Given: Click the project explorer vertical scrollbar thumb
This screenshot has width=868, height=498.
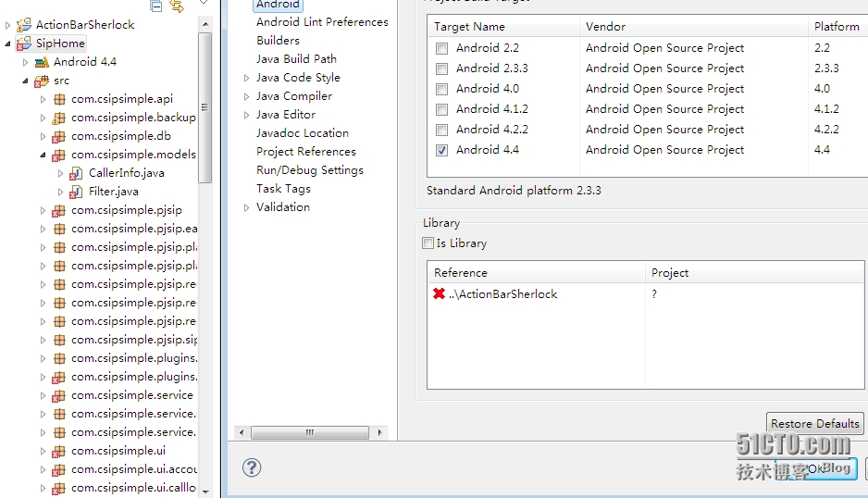Looking at the screenshot, I should 205,107.
